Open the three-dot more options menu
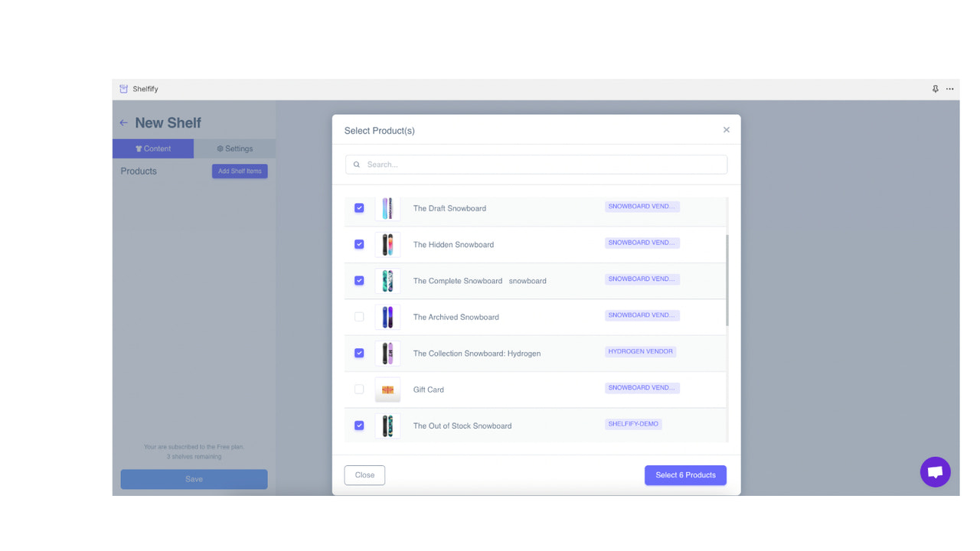 pyautogui.click(x=949, y=89)
